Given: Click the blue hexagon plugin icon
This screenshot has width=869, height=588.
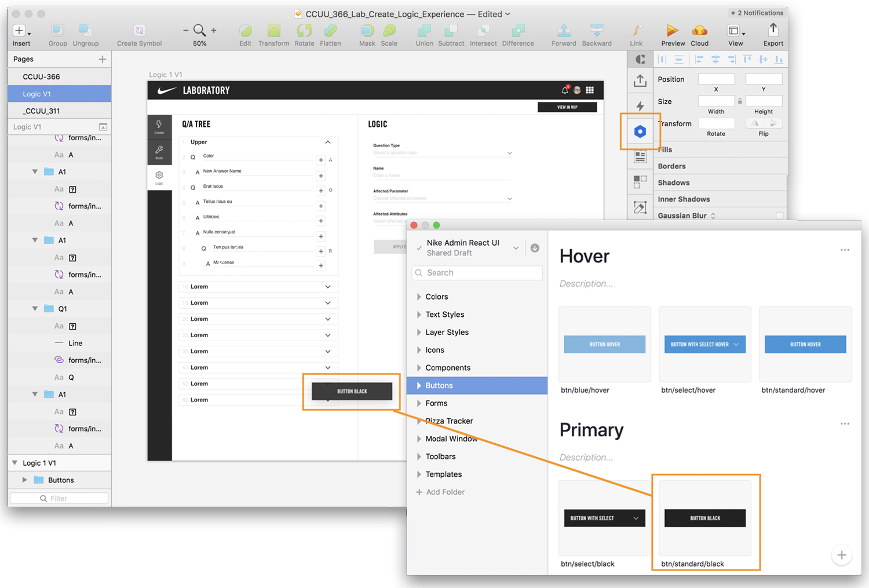Looking at the screenshot, I should tap(640, 132).
